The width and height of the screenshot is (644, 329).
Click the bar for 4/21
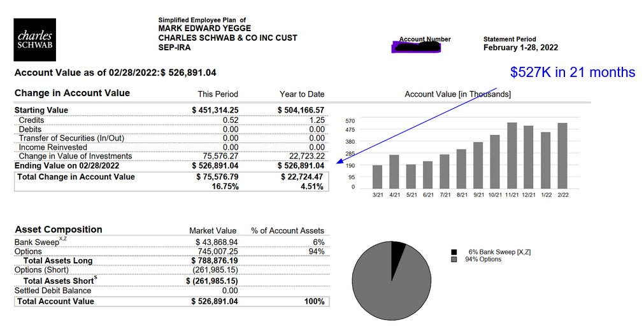coord(394,171)
